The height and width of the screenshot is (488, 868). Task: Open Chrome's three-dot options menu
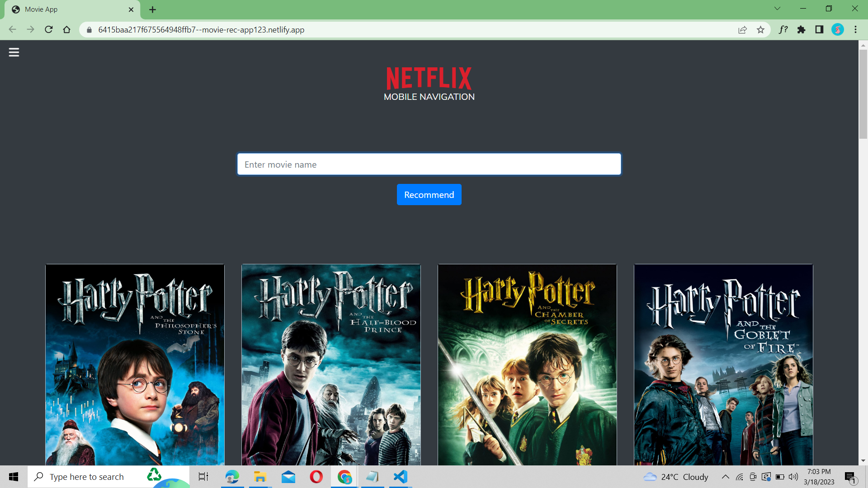tap(855, 29)
